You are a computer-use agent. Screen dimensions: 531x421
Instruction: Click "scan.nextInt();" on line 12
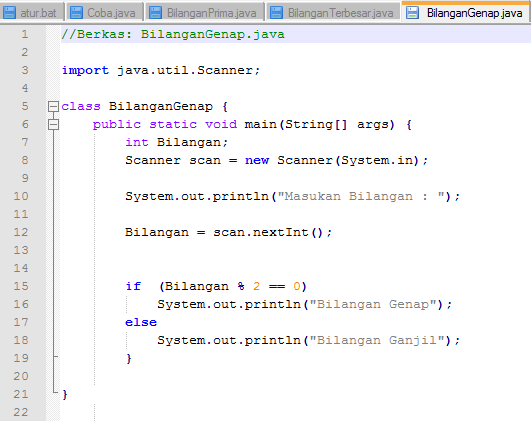point(273,232)
